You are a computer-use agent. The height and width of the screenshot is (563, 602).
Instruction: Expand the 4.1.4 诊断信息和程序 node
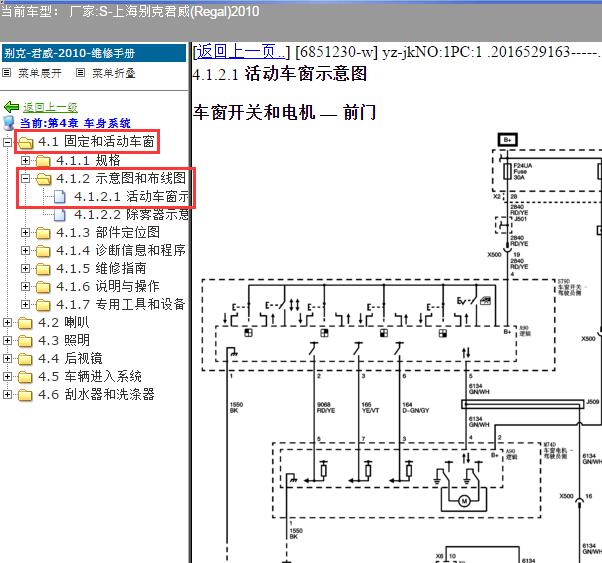(25, 250)
